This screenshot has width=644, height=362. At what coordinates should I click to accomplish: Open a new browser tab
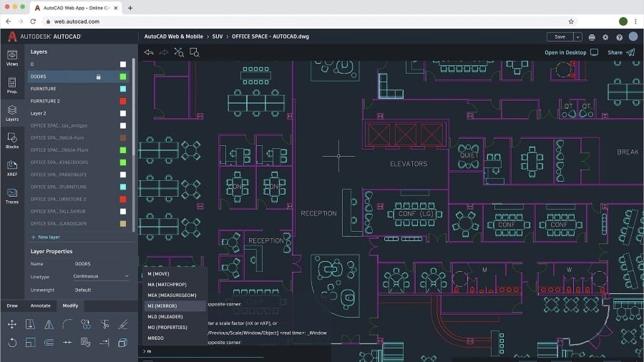(x=130, y=8)
